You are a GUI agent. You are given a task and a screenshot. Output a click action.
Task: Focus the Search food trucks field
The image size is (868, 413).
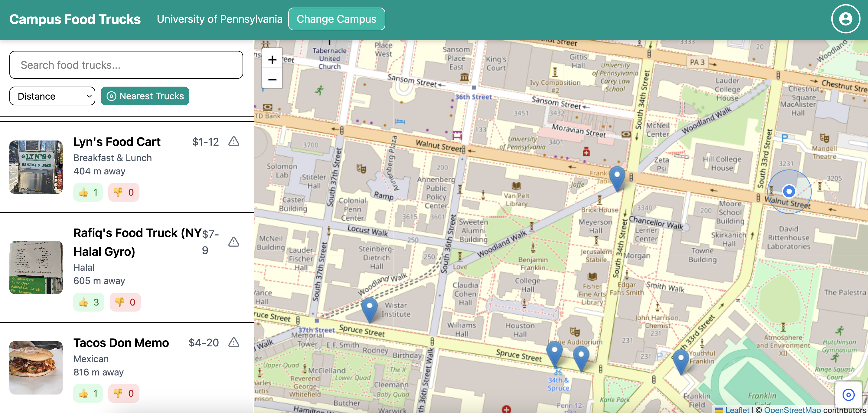point(126,65)
